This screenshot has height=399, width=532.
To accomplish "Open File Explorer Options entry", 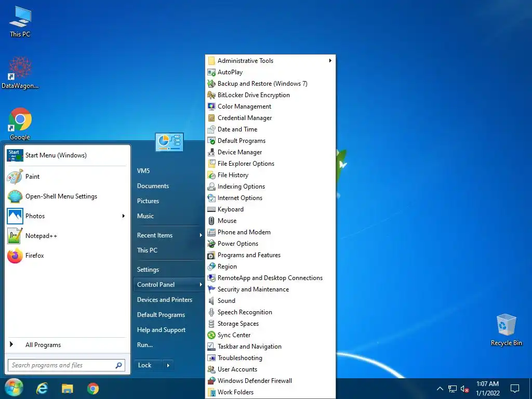I will (x=270, y=164).
